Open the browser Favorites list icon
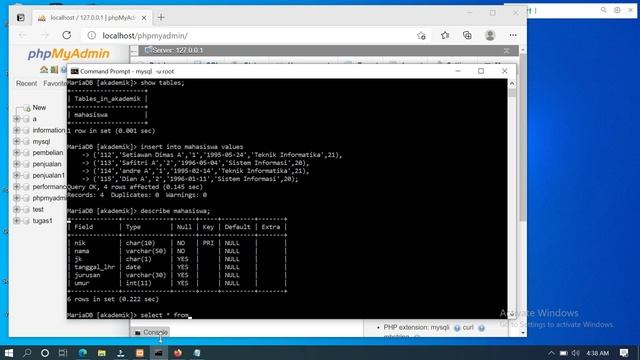Screen dimensions: 640x360 445,36
